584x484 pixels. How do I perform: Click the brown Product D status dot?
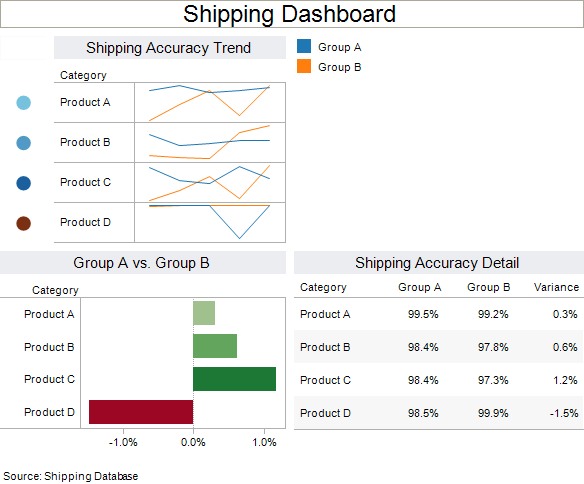coord(23,223)
